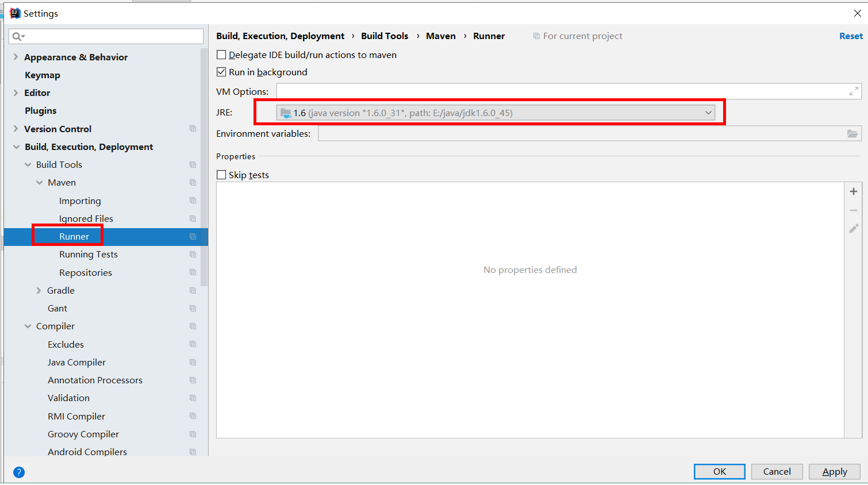Click project-level icon next to Maven
The image size is (868, 485).
[x=193, y=183]
